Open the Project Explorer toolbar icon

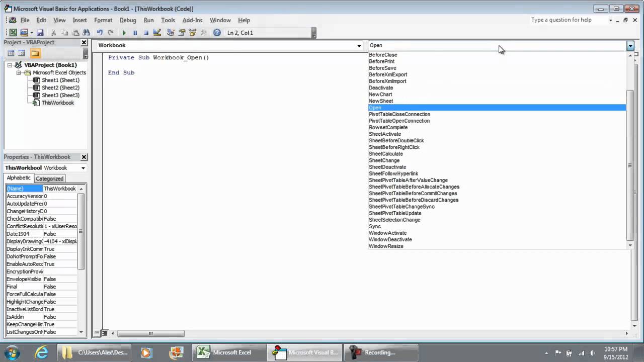171,33
